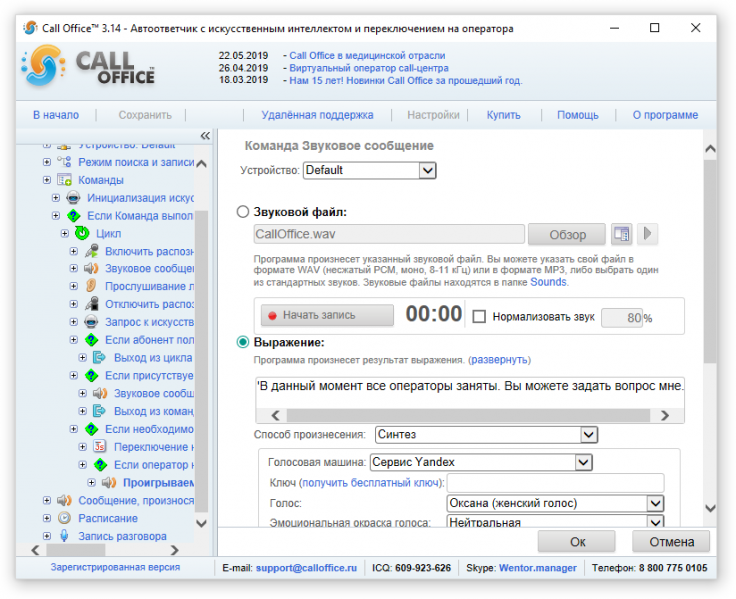The width and height of the screenshot is (736, 599).
Task: Click the Начать запись button
Action: pyautogui.click(x=328, y=315)
